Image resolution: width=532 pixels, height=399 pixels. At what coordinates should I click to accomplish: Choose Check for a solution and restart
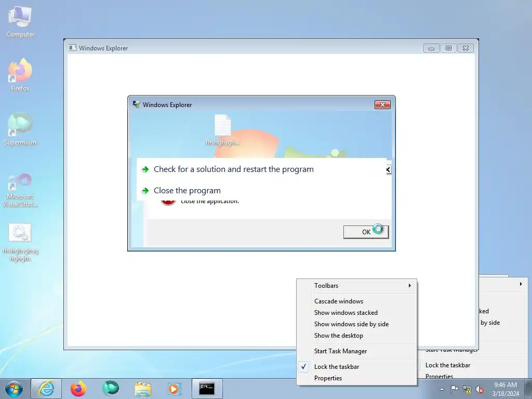233,169
